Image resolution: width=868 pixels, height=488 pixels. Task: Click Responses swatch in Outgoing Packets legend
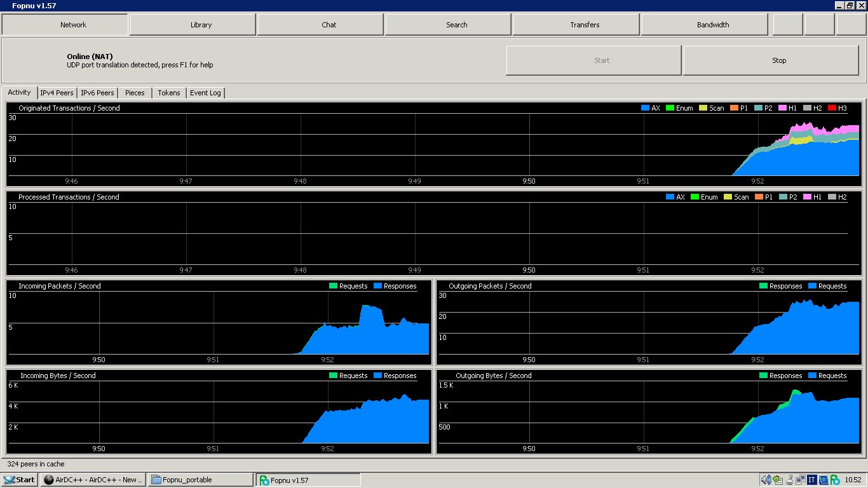point(763,286)
